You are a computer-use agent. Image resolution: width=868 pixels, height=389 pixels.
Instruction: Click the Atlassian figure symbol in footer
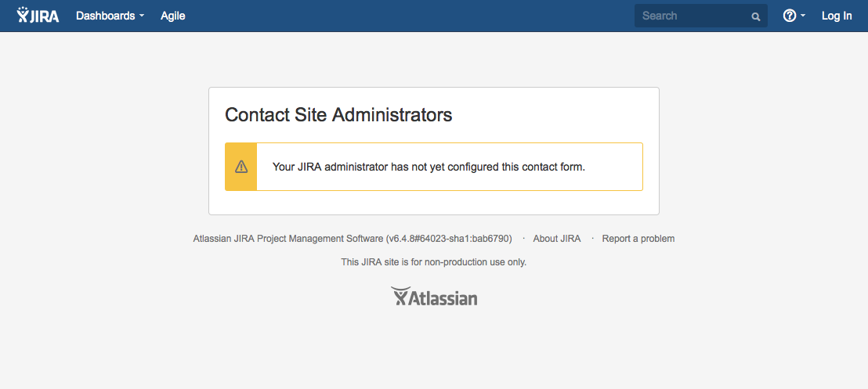point(401,297)
